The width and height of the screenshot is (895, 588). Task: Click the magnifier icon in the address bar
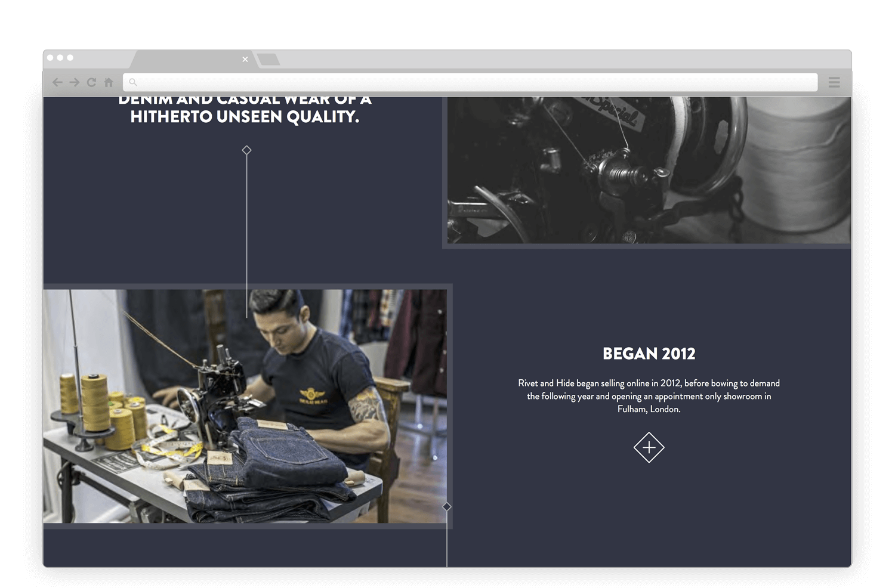coord(133,82)
